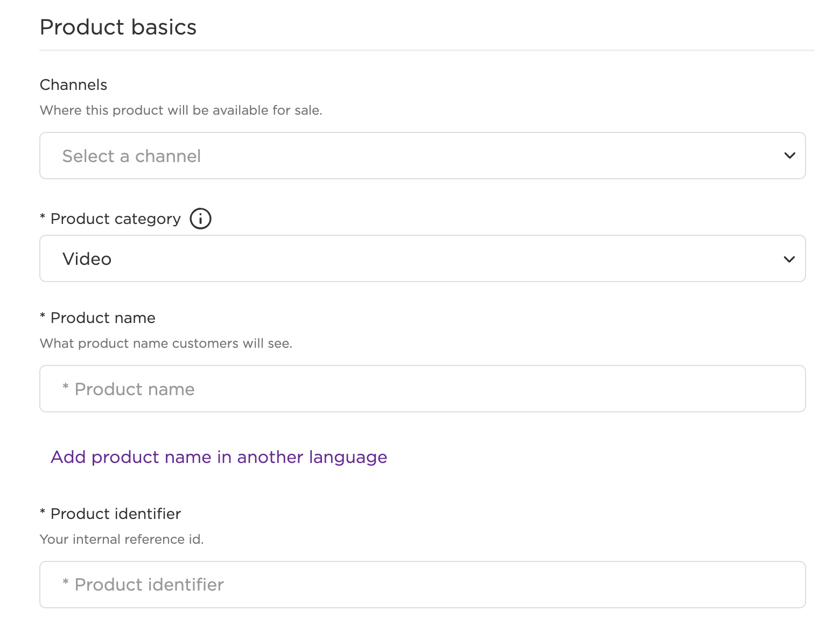
Task: Open the Select a channel dropdown
Action: coord(422,156)
